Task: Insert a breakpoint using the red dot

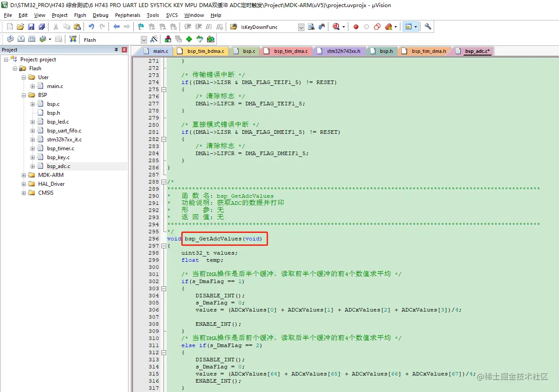Action: (x=356, y=27)
